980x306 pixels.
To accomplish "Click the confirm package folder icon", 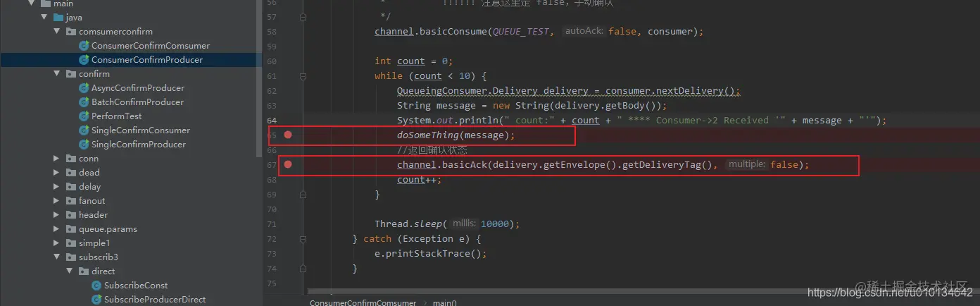I will click(x=71, y=74).
